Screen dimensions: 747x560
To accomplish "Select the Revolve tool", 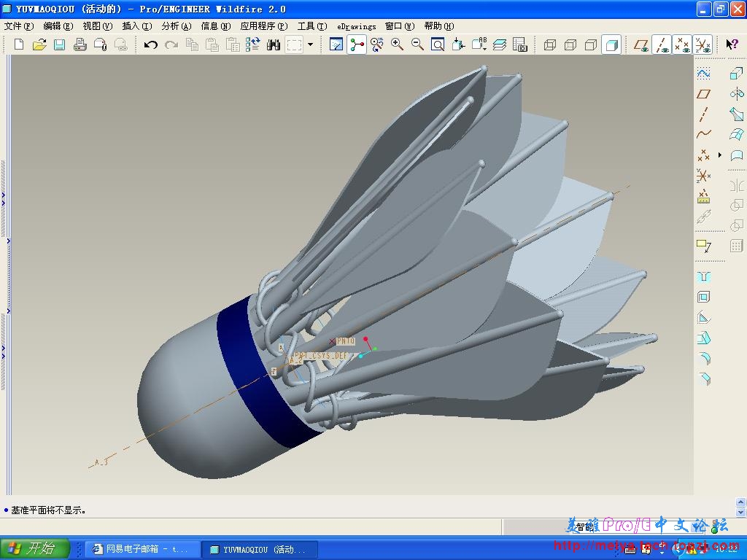I will (736, 94).
